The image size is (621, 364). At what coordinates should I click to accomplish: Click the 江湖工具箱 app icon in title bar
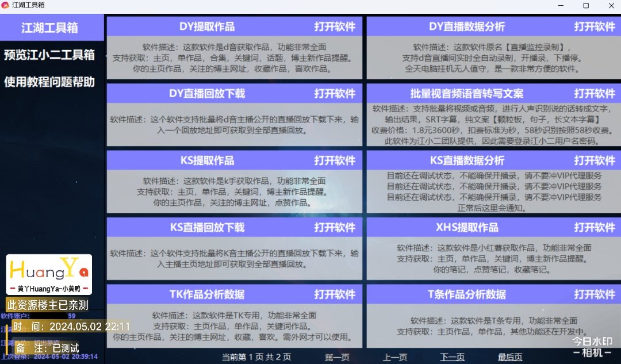6,5
